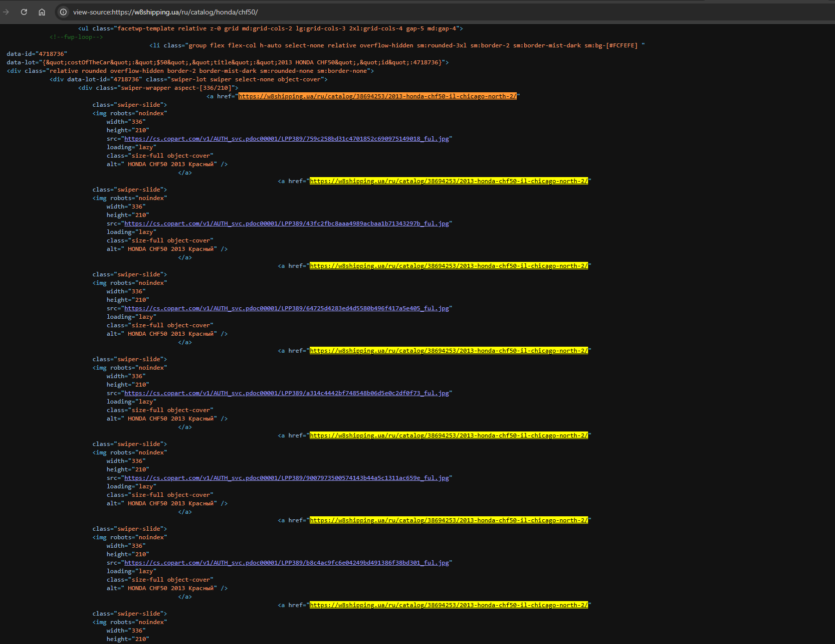Click the data-lot JSON attribute line

(227, 62)
